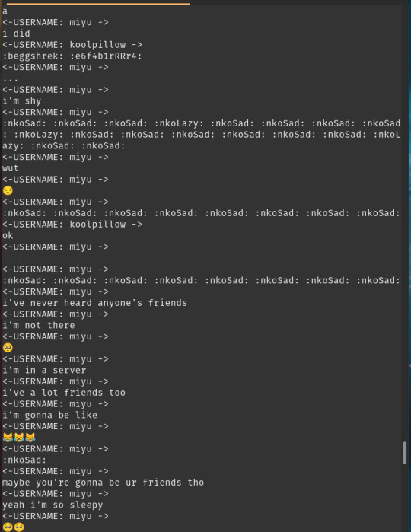Click the three crying cat emojis

(19, 438)
